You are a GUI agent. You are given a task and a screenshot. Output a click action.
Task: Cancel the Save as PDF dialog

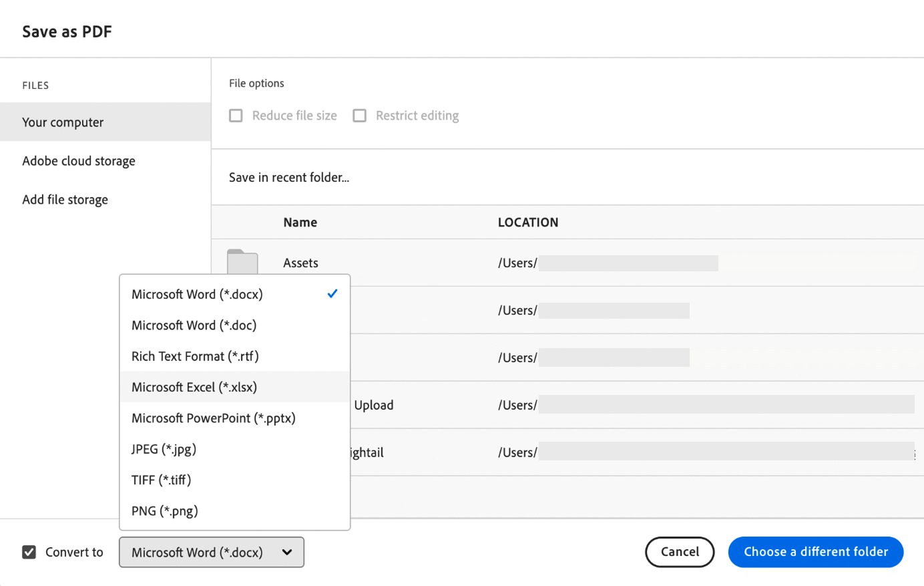point(680,552)
